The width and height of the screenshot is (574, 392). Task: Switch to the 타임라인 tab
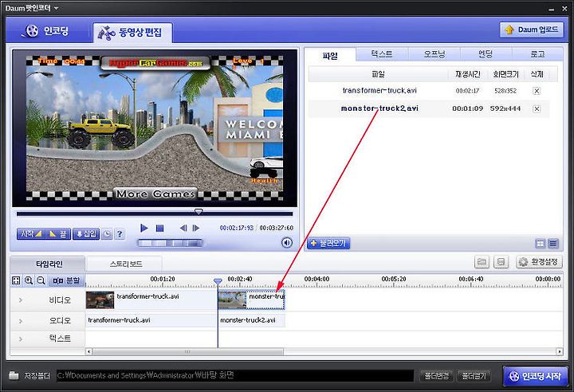[49, 264]
